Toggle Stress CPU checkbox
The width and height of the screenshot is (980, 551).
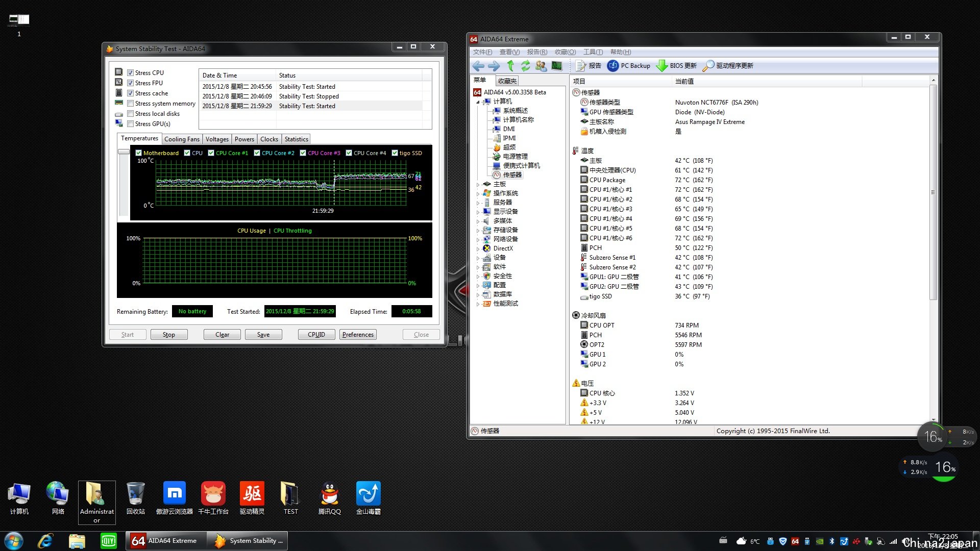coord(131,73)
